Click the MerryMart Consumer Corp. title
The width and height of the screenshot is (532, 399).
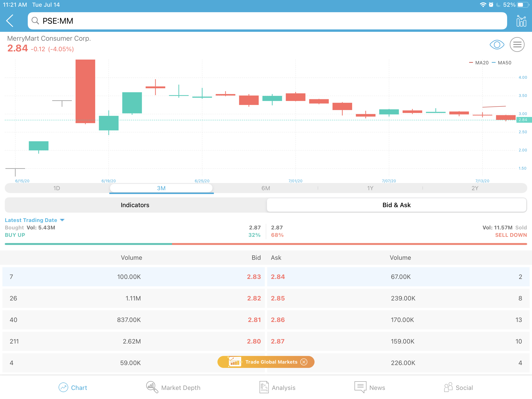point(49,39)
